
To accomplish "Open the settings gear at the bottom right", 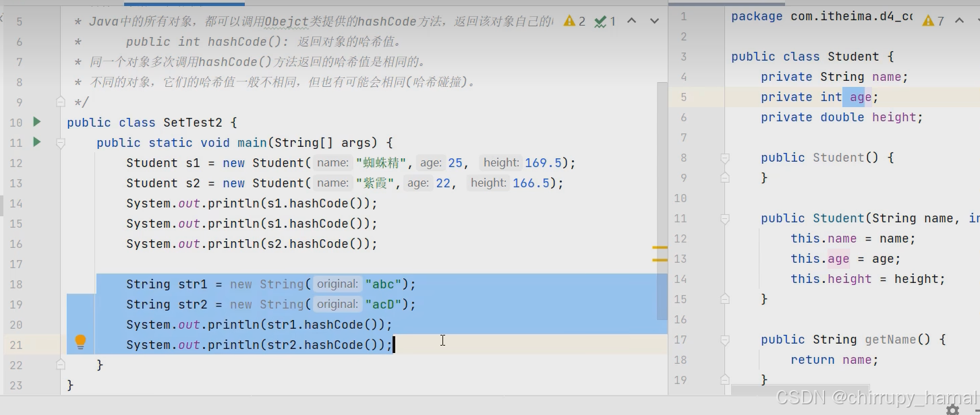I will click(x=952, y=410).
